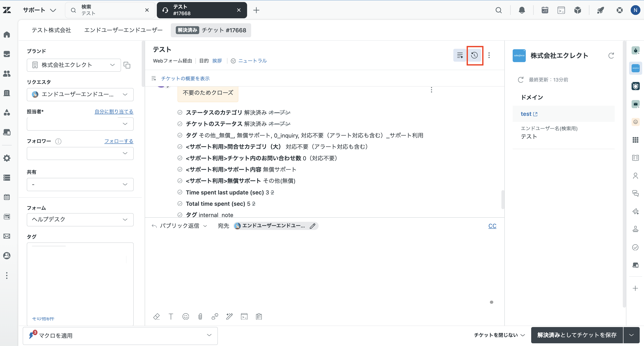Open the Home icon in left navigation
Viewport: 644px width, 346px height.
pos(7,34)
